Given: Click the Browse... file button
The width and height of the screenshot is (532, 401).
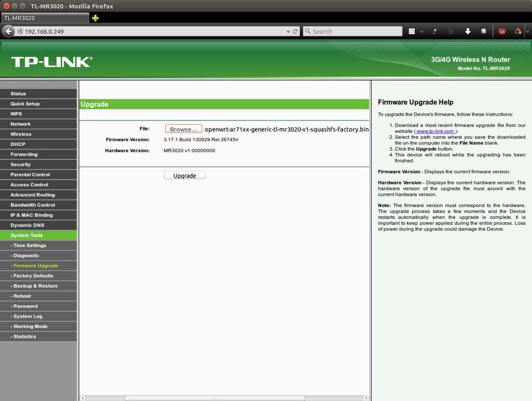Looking at the screenshot, I should point(183,129).
